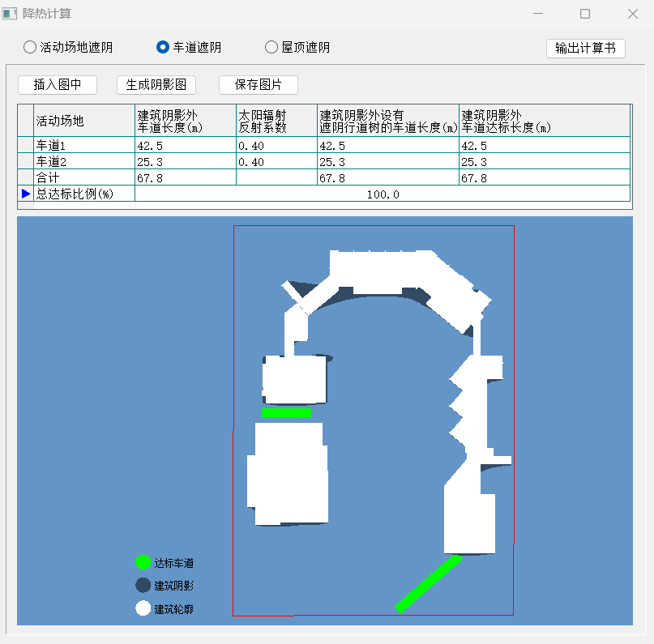654x644 pixels.
Task: Click reflection coefficient 0.40 for 车道1
Action: tap(276, 146)
